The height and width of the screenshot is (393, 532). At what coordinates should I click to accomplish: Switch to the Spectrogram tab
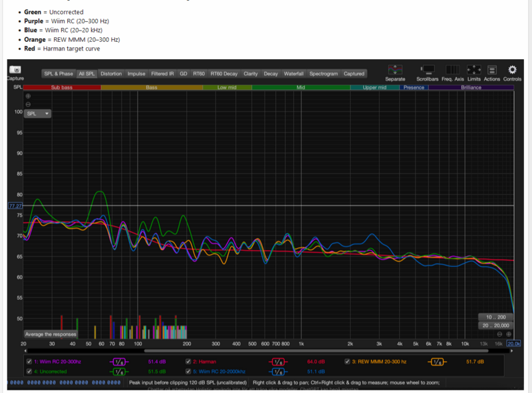point(323,74)
